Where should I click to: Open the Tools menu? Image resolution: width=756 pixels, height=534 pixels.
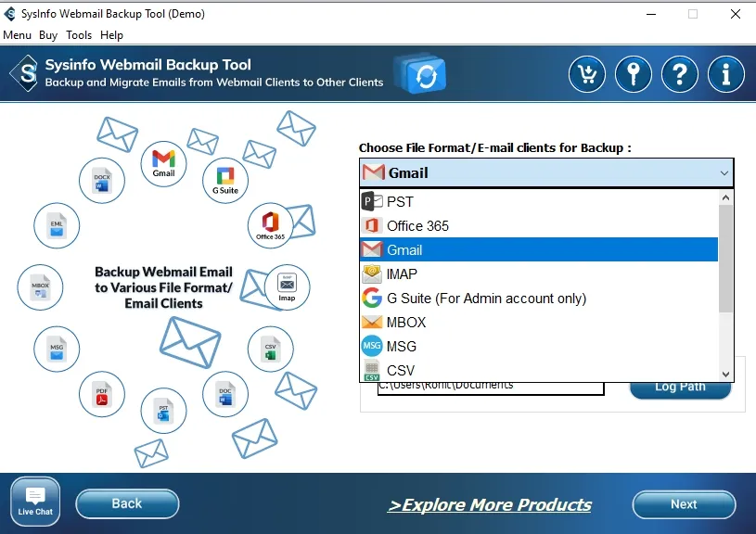click(x=79, y=35)
